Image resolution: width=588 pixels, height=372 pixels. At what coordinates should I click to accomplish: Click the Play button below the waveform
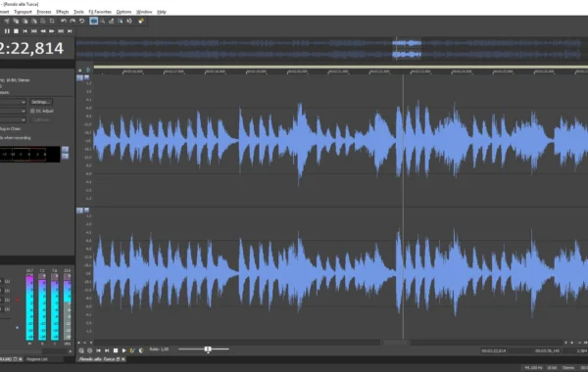124,350
